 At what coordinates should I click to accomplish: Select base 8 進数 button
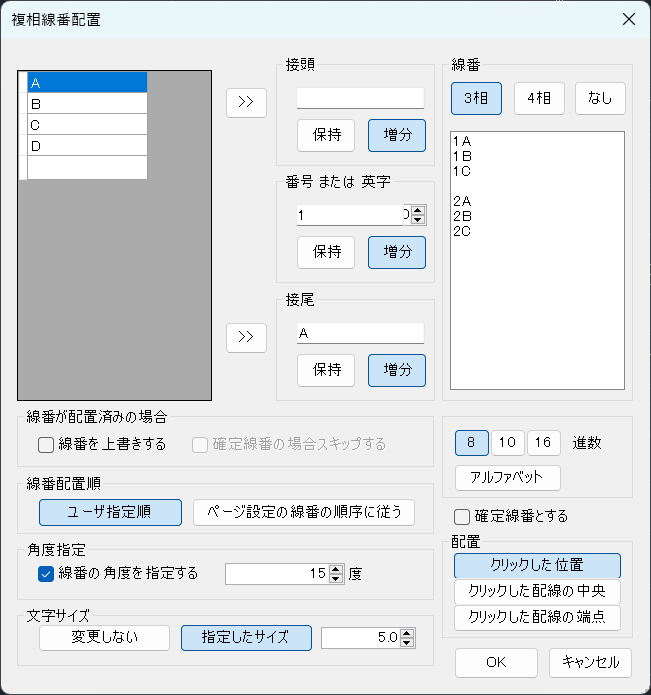coord(472,443)
